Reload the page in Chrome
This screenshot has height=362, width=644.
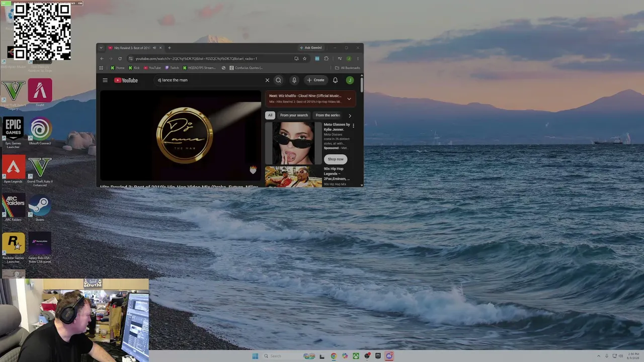click(x=120, y=58)
